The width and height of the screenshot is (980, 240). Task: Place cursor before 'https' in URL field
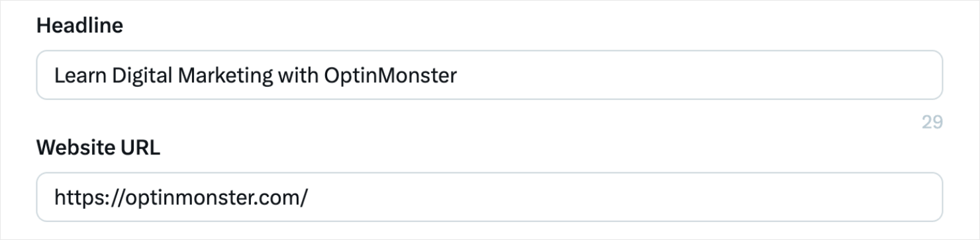54,198
